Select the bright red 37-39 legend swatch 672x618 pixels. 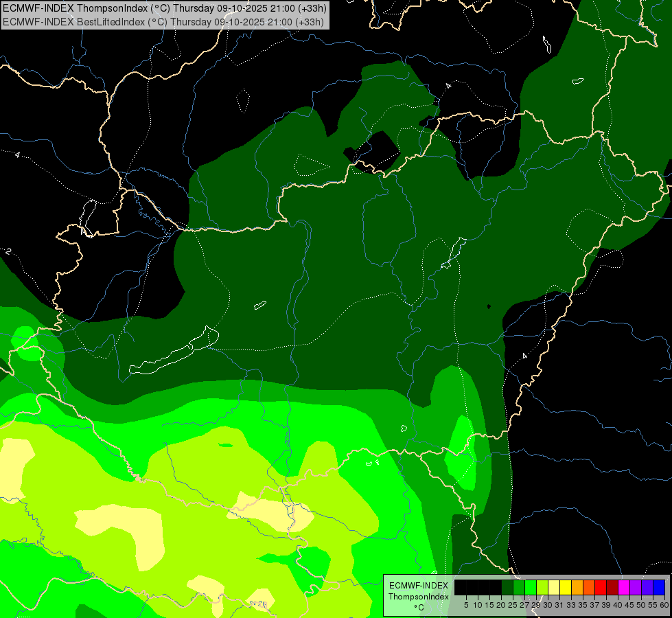coord(601,587)
